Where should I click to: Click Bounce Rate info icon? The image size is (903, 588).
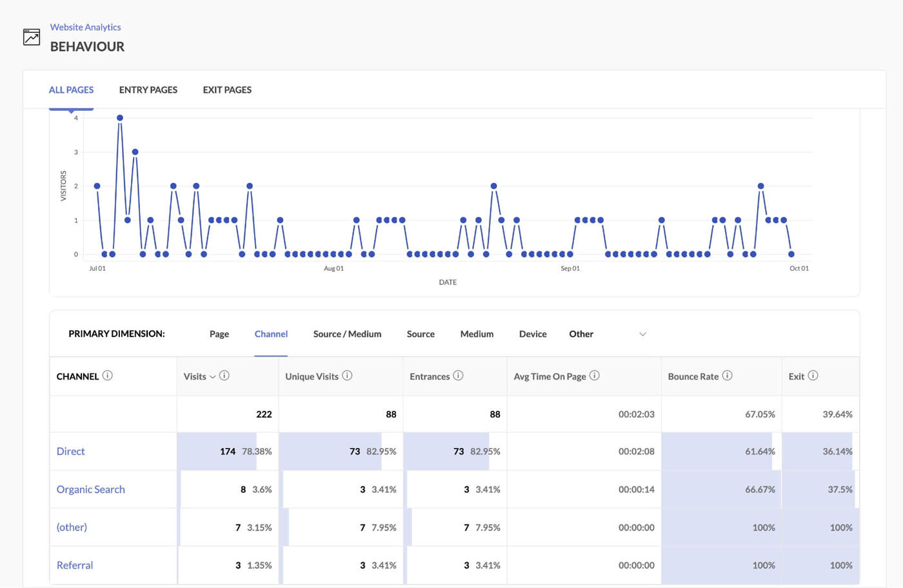click(727, 375)
